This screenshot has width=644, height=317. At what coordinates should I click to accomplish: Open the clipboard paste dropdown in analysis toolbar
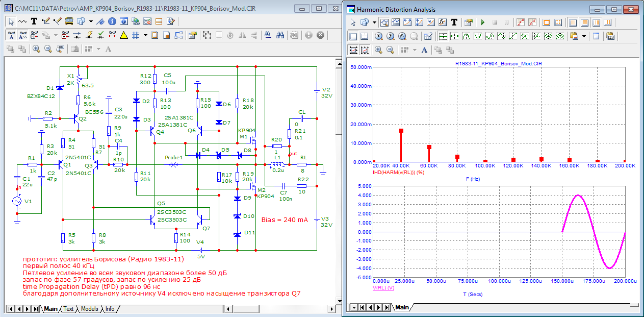tap(584, 36)
